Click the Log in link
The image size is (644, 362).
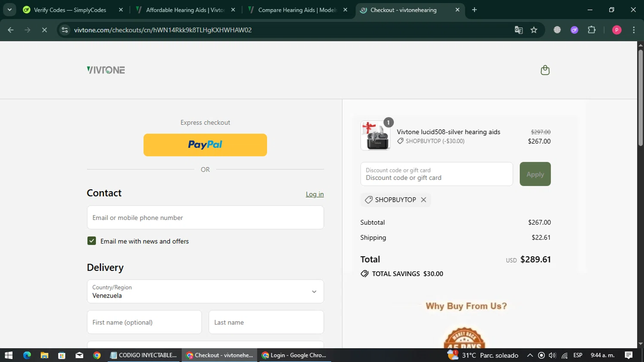(315, 194)
